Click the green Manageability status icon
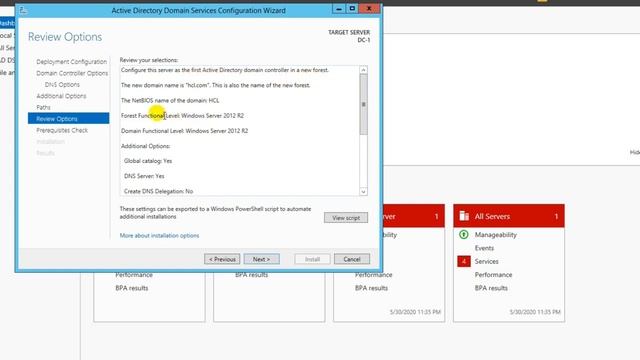The image size is (640, 360). tap(464, 234)
